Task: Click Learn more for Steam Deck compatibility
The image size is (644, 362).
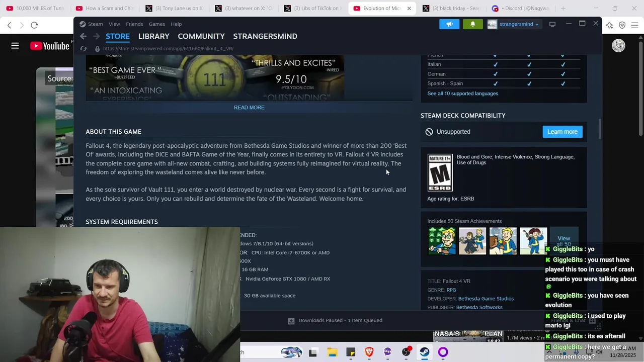Action: pos(562,132)
